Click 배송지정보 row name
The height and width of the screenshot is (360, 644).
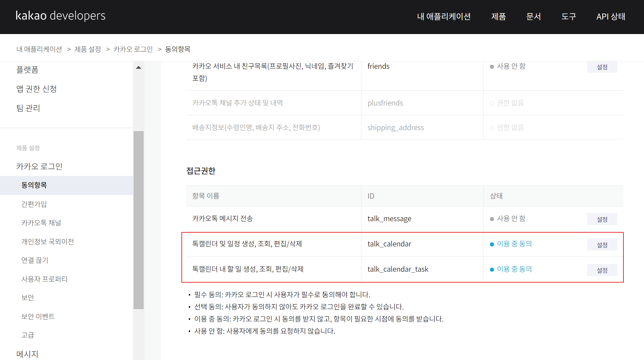click(x=256, y=128)
